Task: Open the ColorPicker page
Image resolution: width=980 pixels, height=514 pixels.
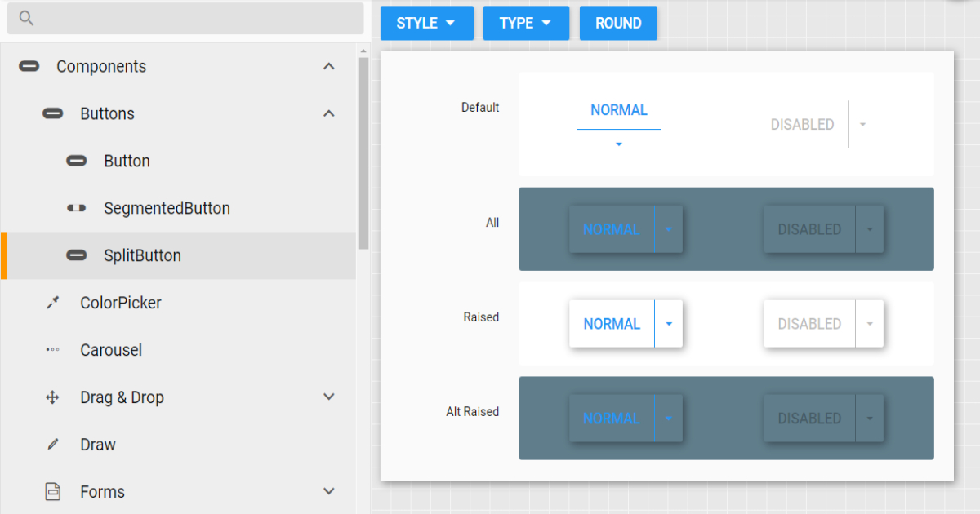Action: pyautogui.click(x=178, y=303)
